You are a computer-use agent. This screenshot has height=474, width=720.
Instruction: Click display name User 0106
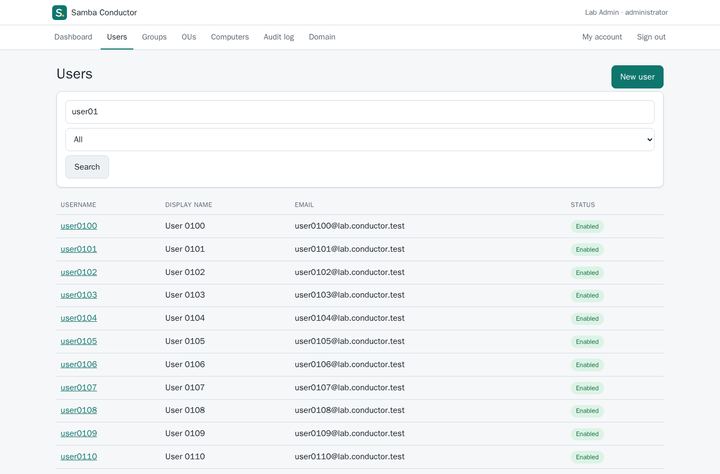click(185, 364)
